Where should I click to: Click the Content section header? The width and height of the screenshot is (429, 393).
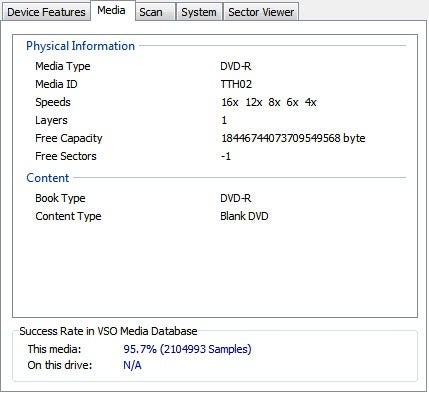pyautogui.click(x=48, y=178)
